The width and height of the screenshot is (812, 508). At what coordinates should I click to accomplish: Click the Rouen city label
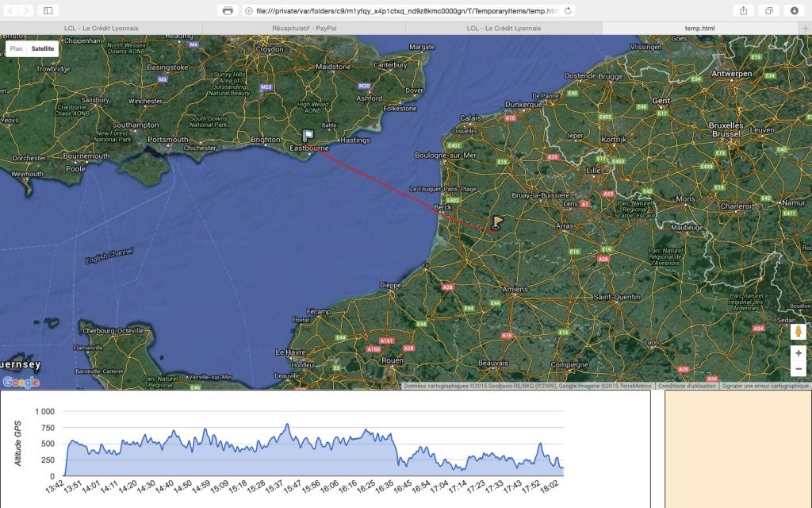click(392, 360)
